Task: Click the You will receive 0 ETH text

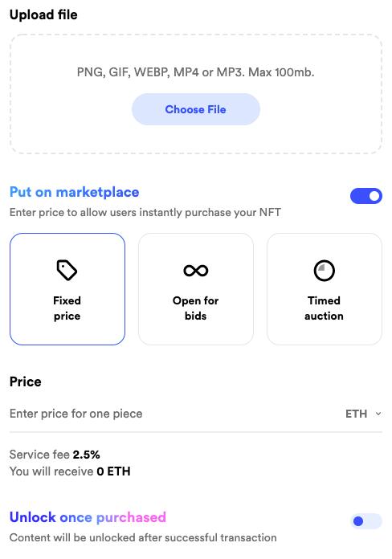Action: click(70, 471)
